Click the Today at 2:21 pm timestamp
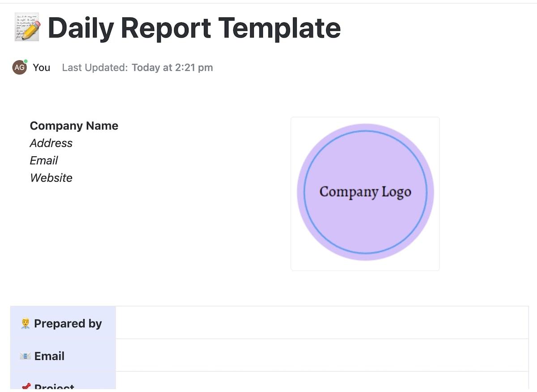Screen dimensions: 537x392 click(x=172, y=68)
